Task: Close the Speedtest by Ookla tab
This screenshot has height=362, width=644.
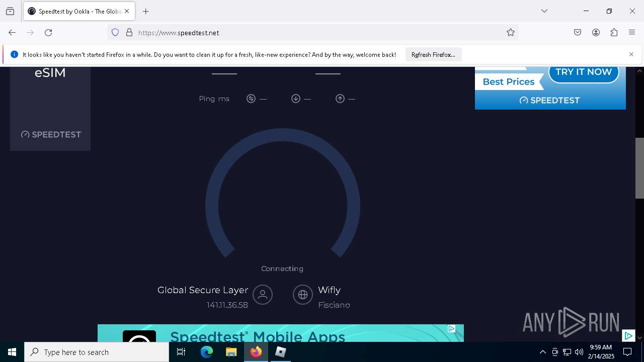Action: (x=127, y=11)
